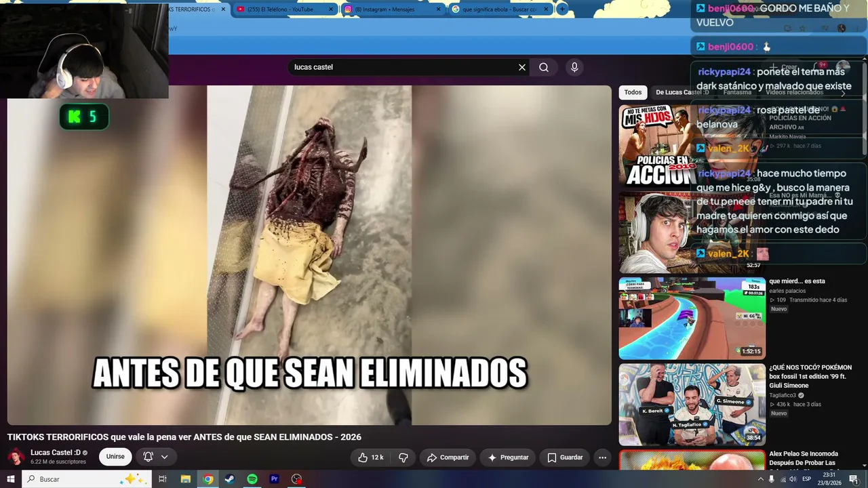Show hidden system tray icons
The width and height of the screenshot is (868, 488).
coord(760,479)
